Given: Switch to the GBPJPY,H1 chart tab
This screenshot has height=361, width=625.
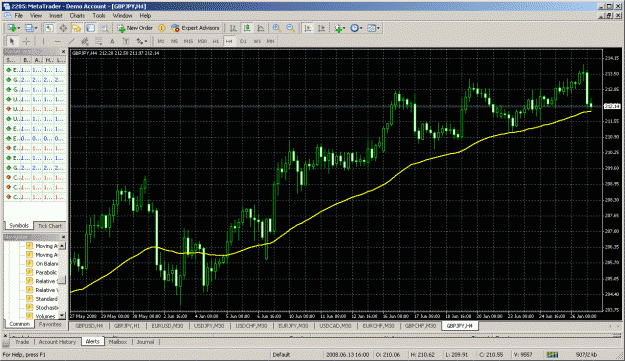Looking at the screenshot, I should point(126,326).
